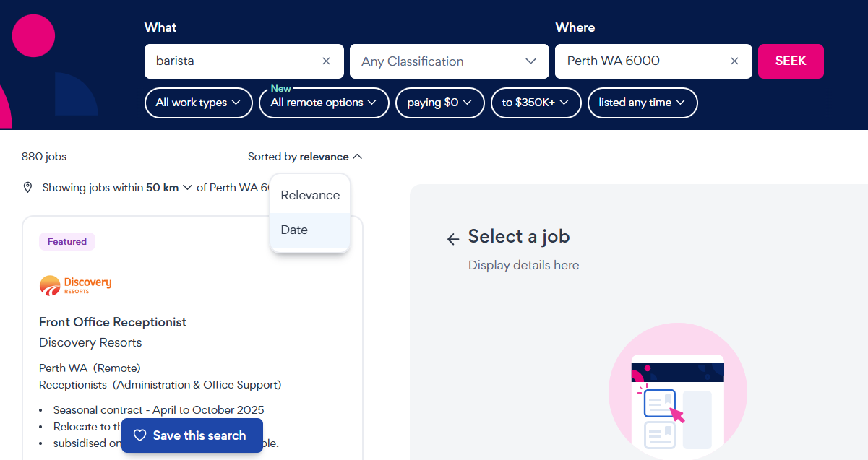The height and width of the screenshot is (460, 868).
Task: Open the Front Office Receptionist job listing
Action: click(113, 322)
